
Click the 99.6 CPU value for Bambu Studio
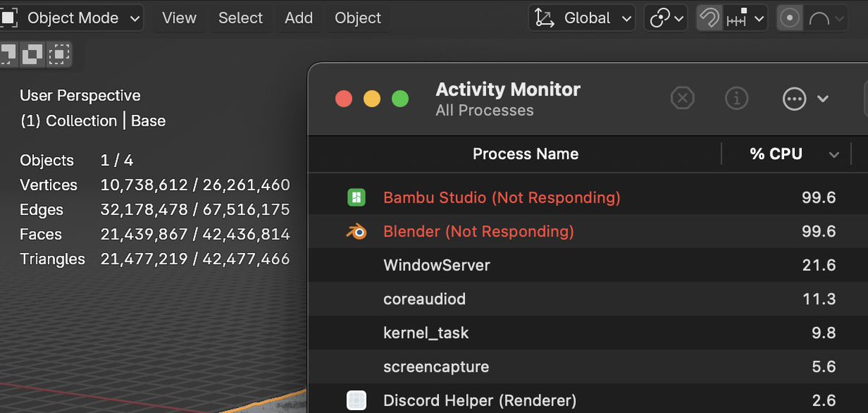click(x=819, y=197)
